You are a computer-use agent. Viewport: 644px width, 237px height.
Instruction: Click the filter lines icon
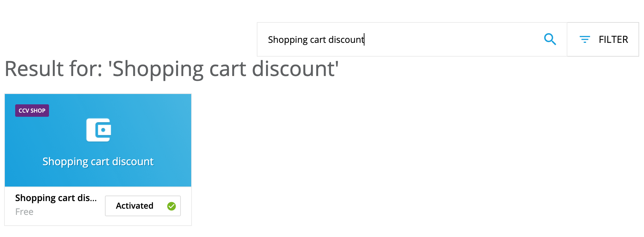point(585,39)
